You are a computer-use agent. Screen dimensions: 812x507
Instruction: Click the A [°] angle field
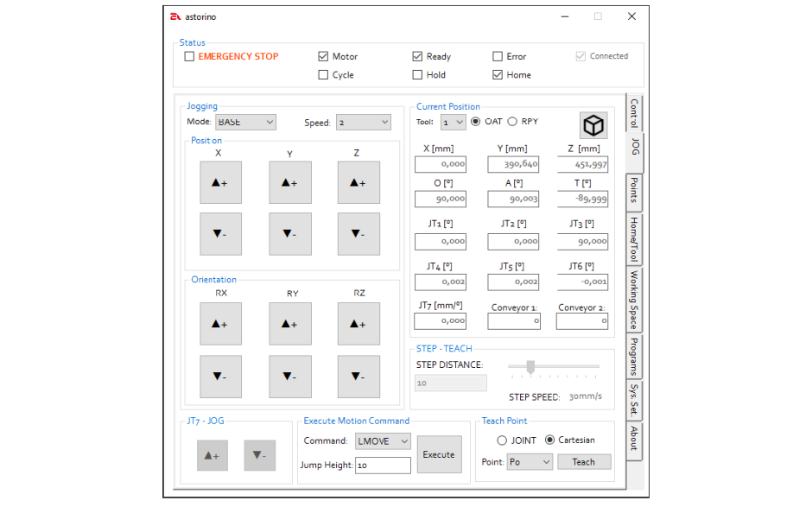(x=513, y=199)
